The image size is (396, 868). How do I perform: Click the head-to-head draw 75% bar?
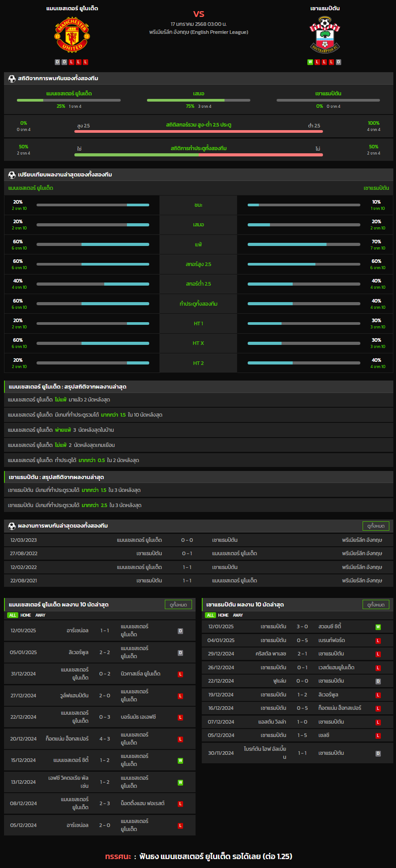(199, 100)
